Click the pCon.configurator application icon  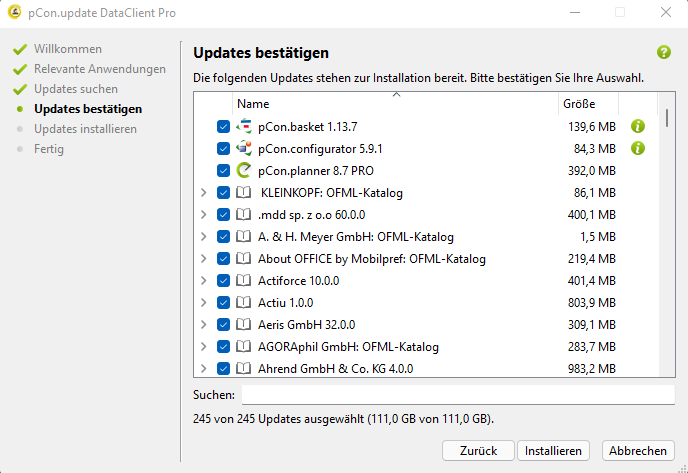click(x=244, y=148)
